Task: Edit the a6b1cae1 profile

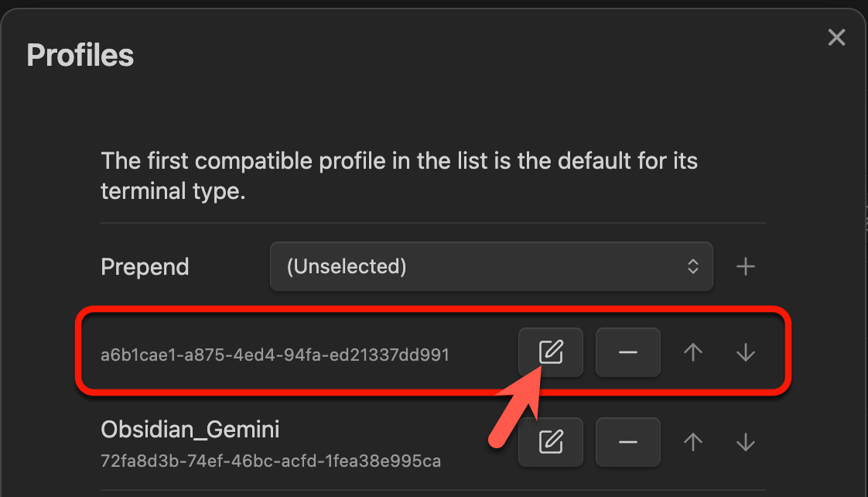Action: (550, 352)
